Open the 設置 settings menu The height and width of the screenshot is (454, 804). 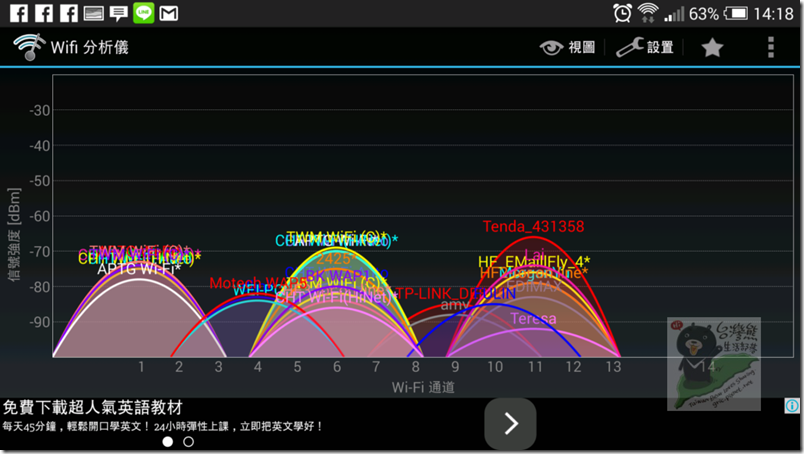[645, 47]
